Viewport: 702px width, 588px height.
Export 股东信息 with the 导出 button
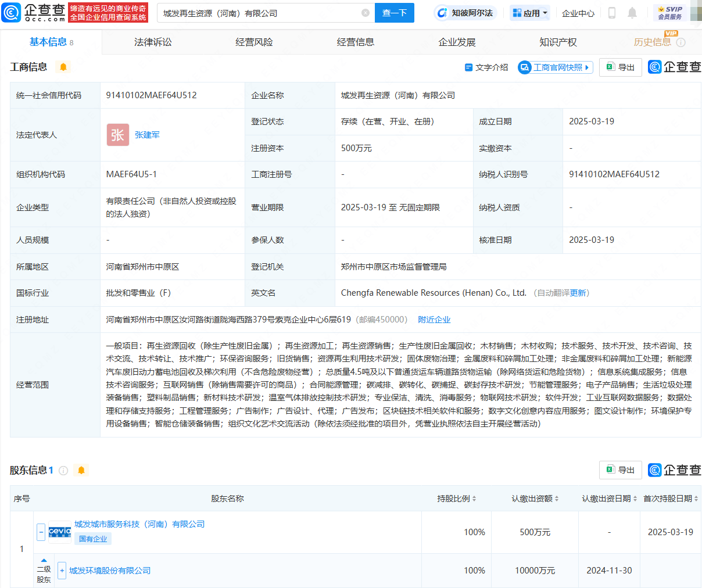621,470
